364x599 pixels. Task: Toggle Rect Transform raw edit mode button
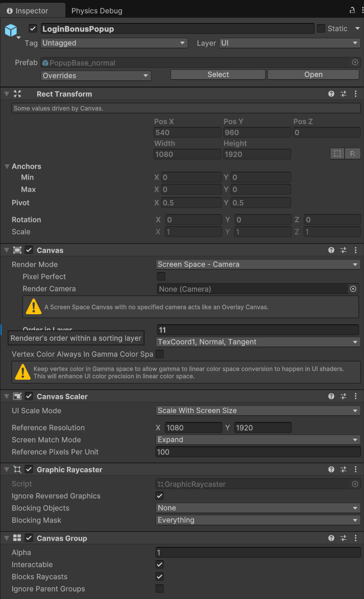[352, 153]
